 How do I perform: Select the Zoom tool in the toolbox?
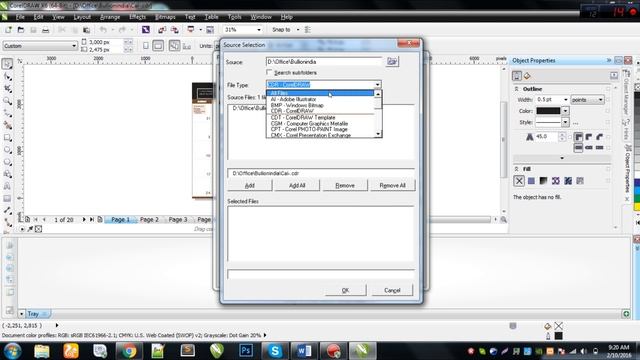click(x=7, y=101)
